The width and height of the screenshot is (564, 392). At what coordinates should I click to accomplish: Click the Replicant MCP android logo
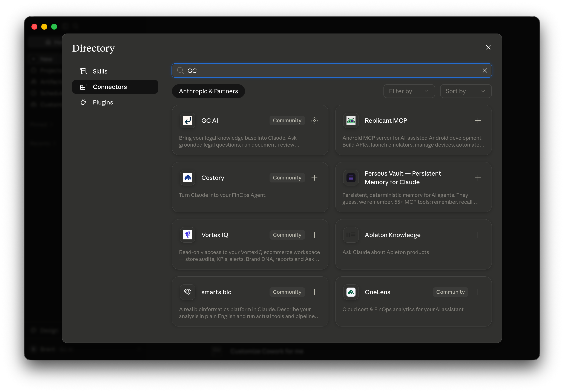(351, 121)
